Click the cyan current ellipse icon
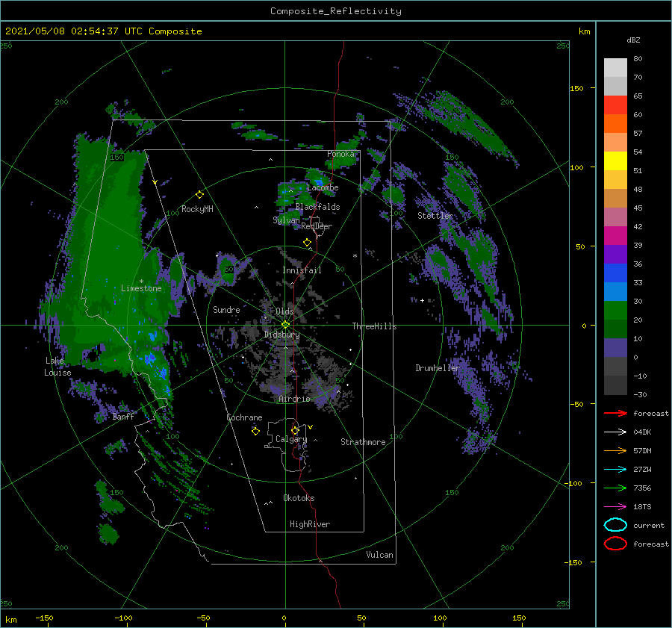The height and width of the screenshot is (628, 672). click(x=615, y=525)
